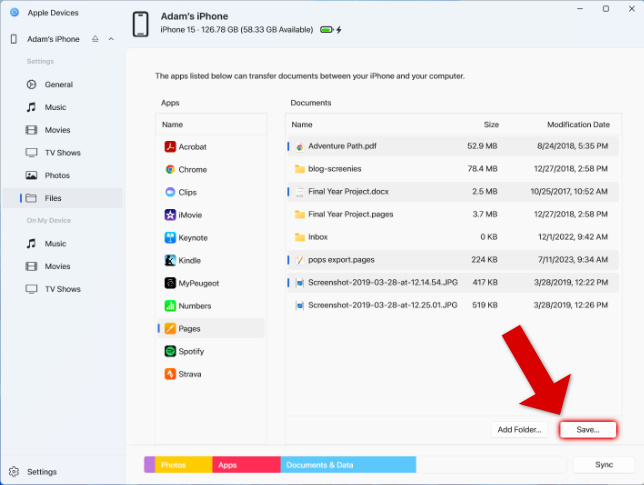Open the Photos icon in sidebar
Screen dimensions: 644x485
[x=31, y=175]
